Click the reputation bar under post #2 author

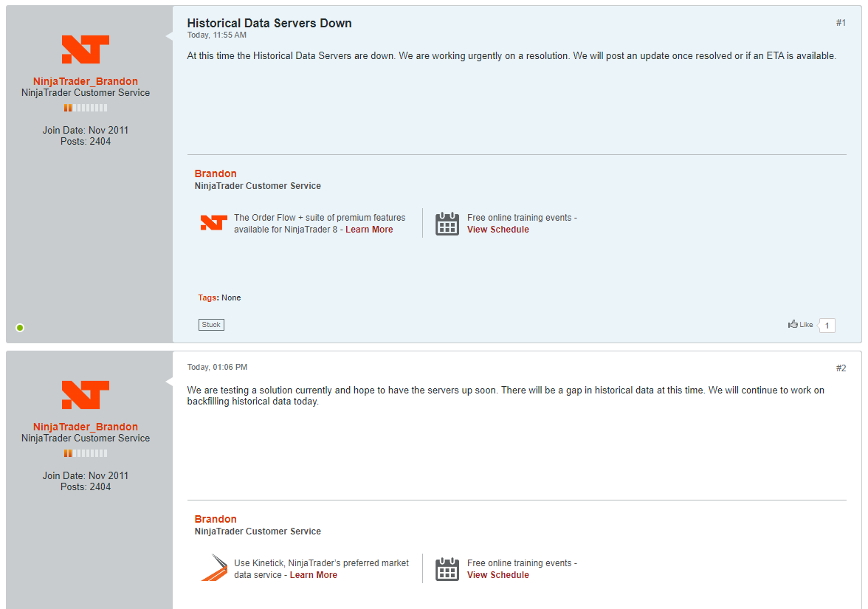pyautogui.click(x=86, y=453)
